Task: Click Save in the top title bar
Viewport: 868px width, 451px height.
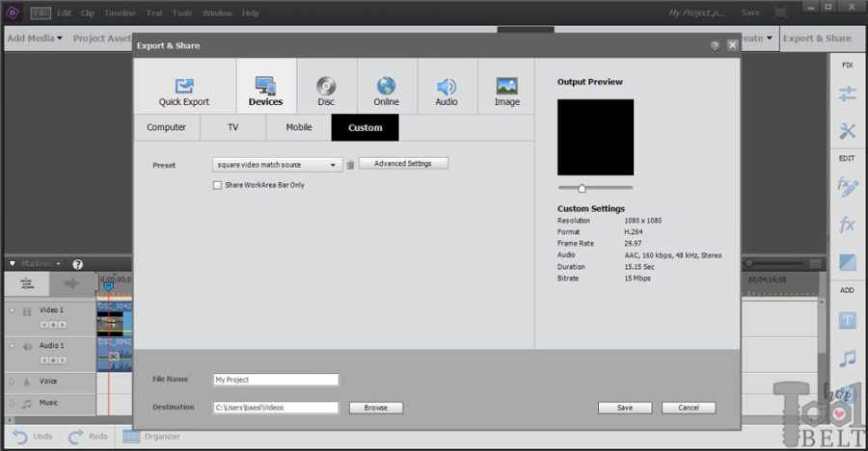Action: [750, 13]
